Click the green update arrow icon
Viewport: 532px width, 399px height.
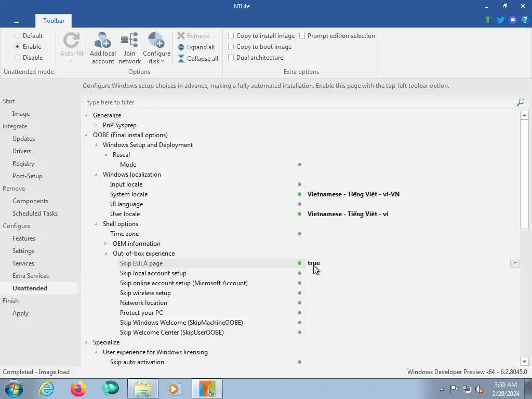coord(488,20)
